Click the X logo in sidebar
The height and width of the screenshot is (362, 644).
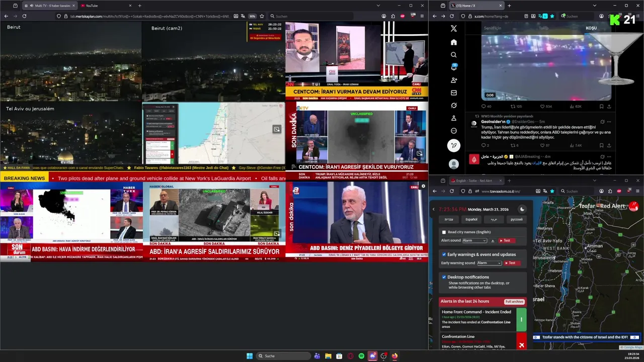click(453, 29)
